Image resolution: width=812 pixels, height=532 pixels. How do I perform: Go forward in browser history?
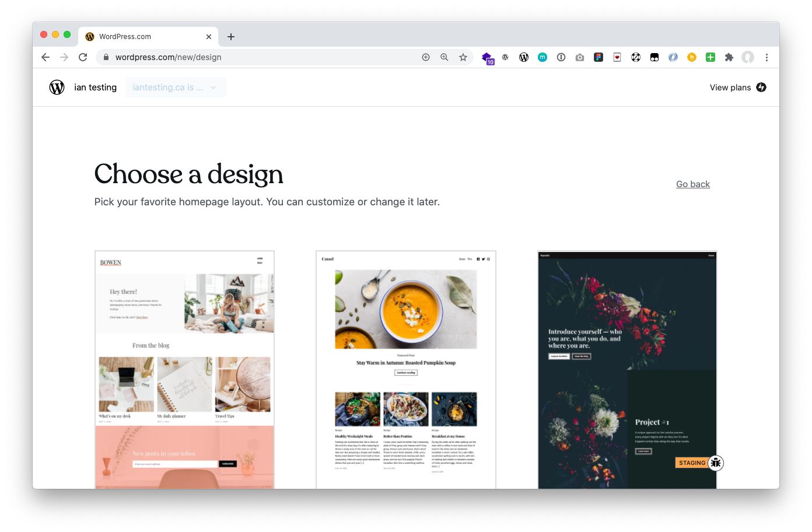pos(64,57)
